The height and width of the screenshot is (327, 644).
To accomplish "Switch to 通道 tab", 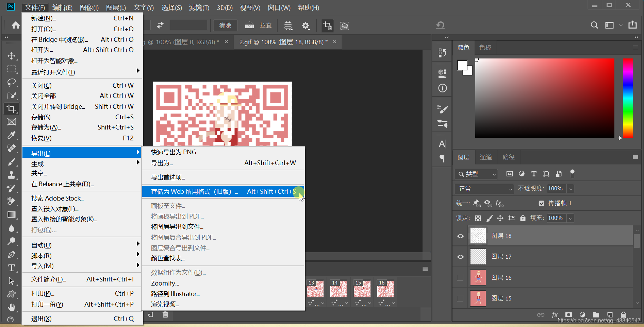I will [486, 157].
